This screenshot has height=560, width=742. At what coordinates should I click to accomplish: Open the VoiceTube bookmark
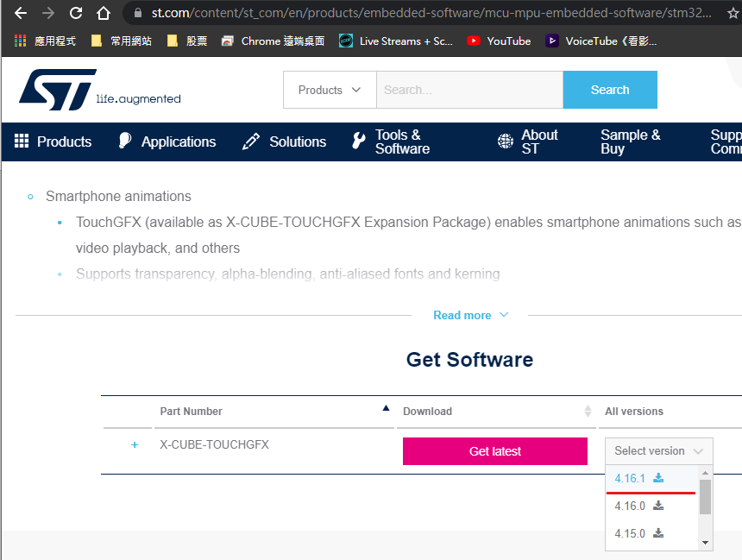601,41
